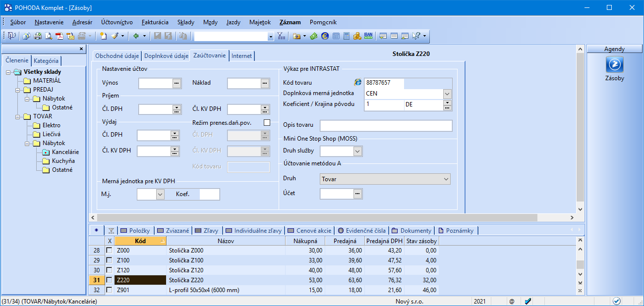Click the print preview magnifier icon
Viewport: 644px width, 306px height.
click(48, 36)
